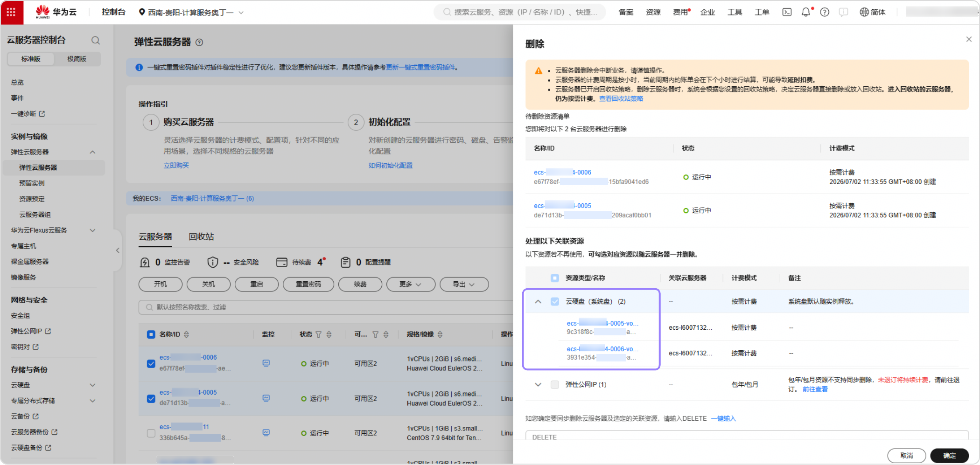Open the notifications bell icon
980x465 pixels.
pyautogui.click(x=806, y=12)
